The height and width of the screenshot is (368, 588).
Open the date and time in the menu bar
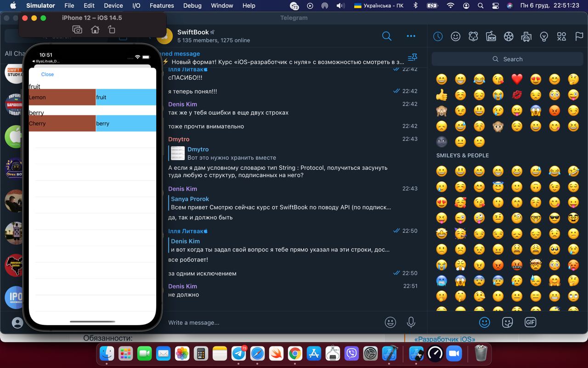click(549, 6)
